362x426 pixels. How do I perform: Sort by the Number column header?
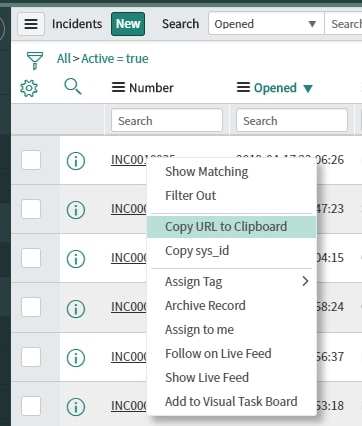tap(151, 88)
